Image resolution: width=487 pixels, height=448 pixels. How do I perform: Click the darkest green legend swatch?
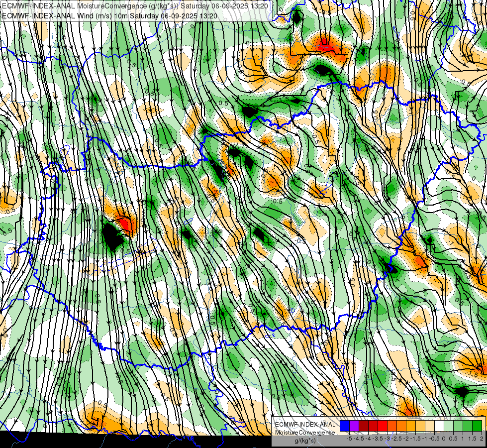click(x=477, y=426)
